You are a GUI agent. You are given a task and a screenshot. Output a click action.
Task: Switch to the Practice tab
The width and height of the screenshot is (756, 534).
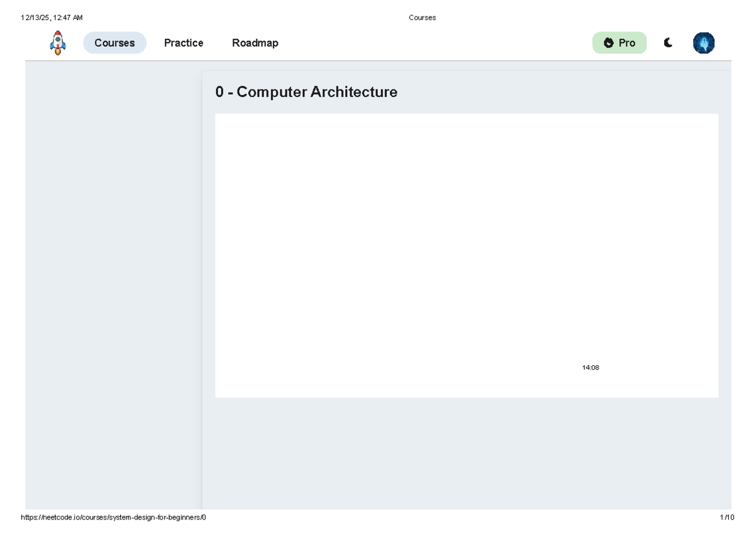(x=183, y=42)
